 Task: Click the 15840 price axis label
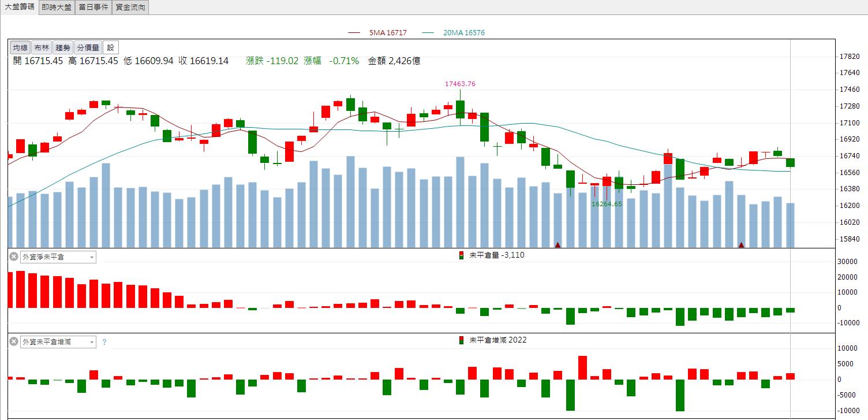850,239
